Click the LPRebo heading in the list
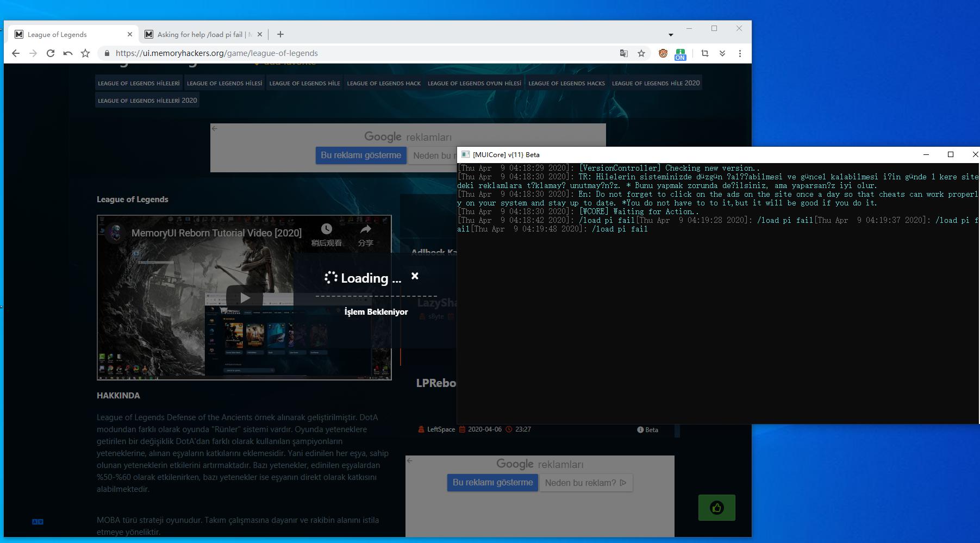Screen dimensions: 980x543 coord(436,383)
